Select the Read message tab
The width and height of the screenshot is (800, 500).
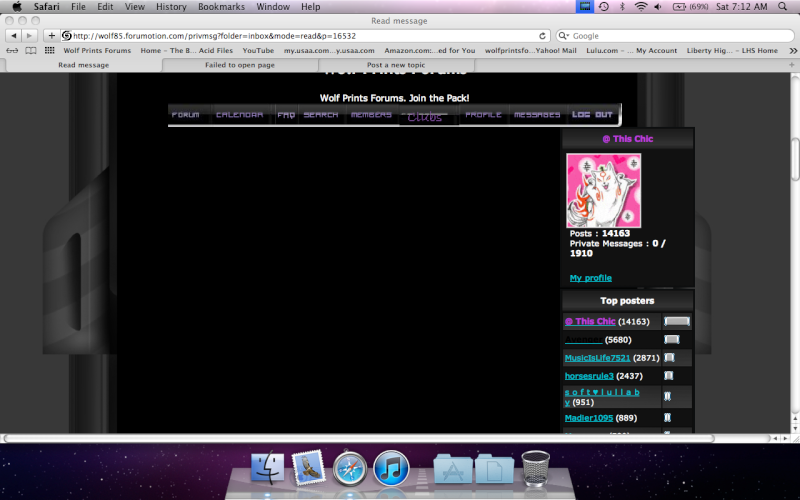pos(83,65)
